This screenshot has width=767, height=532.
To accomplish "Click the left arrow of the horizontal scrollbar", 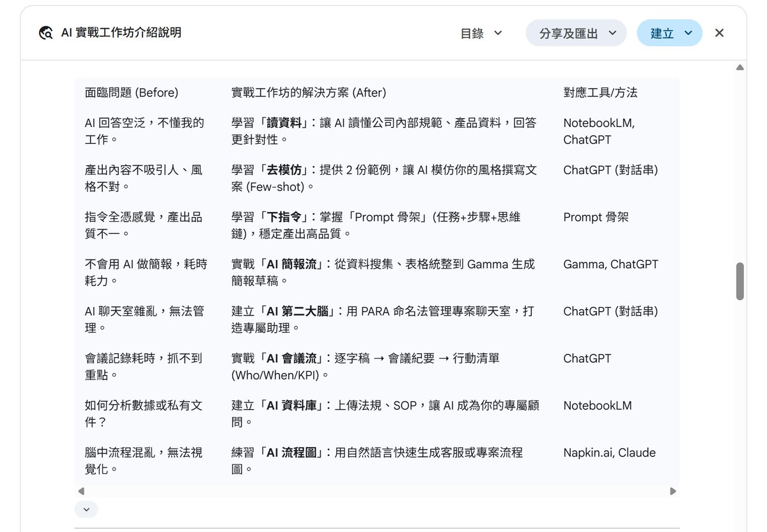I will [x=81, y=491].
